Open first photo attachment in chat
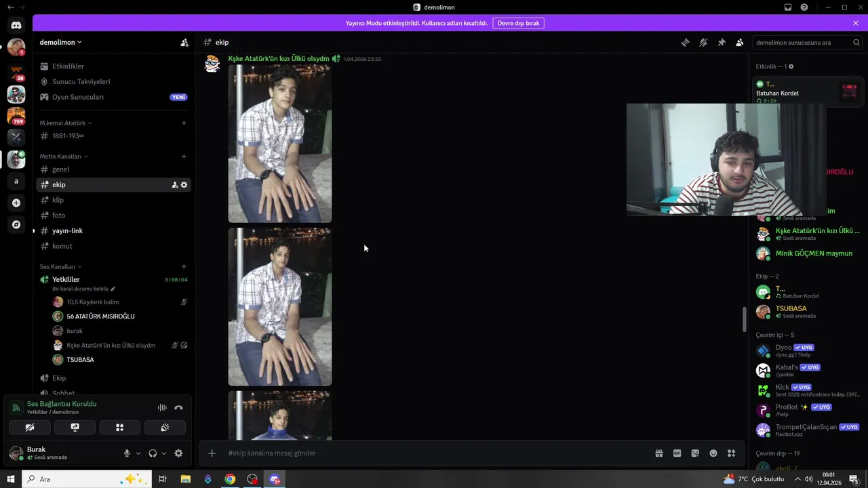Screen dimensions: 868x488 [x=280, y=144]
